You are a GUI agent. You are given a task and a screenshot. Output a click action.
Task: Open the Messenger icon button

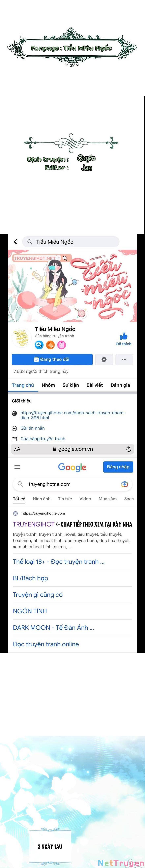point(104,360)
